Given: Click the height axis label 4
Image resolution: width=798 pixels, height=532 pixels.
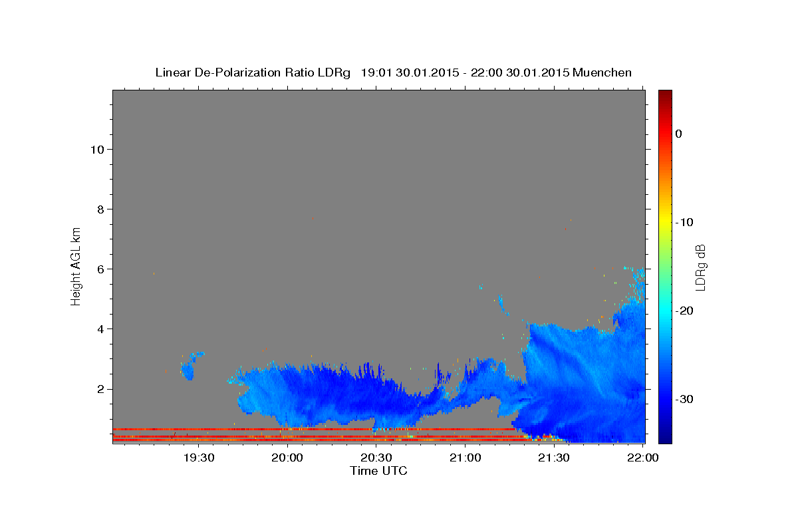Looking at the screenshot, I should (100, 329).
